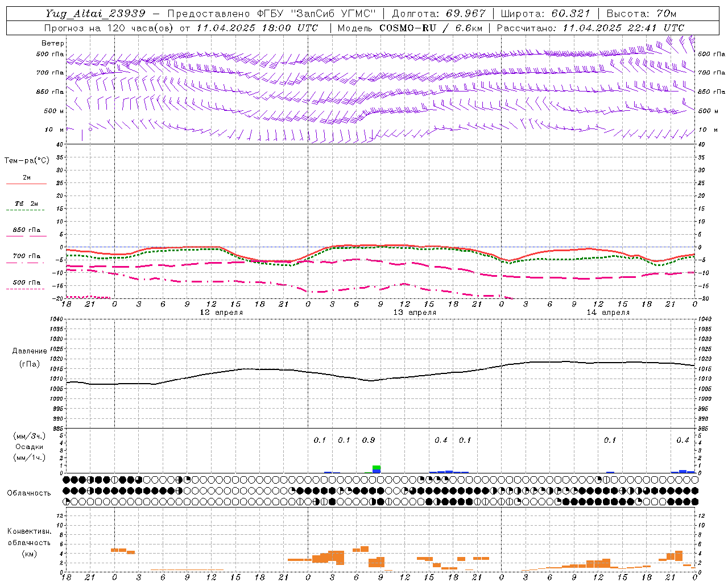
Task: Click the 12 апреля date label
Action: [221, 313]
